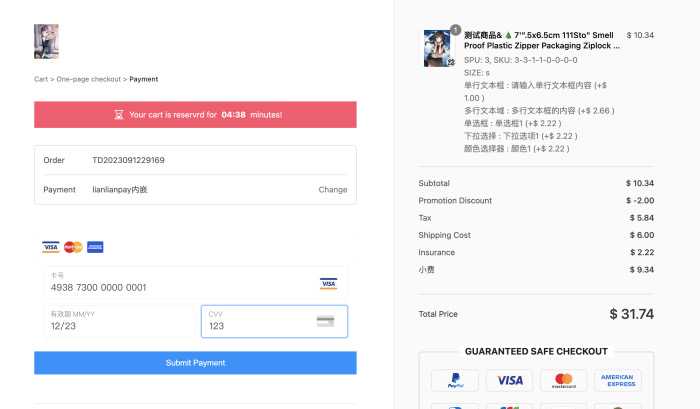Click Change to switch payment method
The image size is (700, 409).
pos(333,189)
